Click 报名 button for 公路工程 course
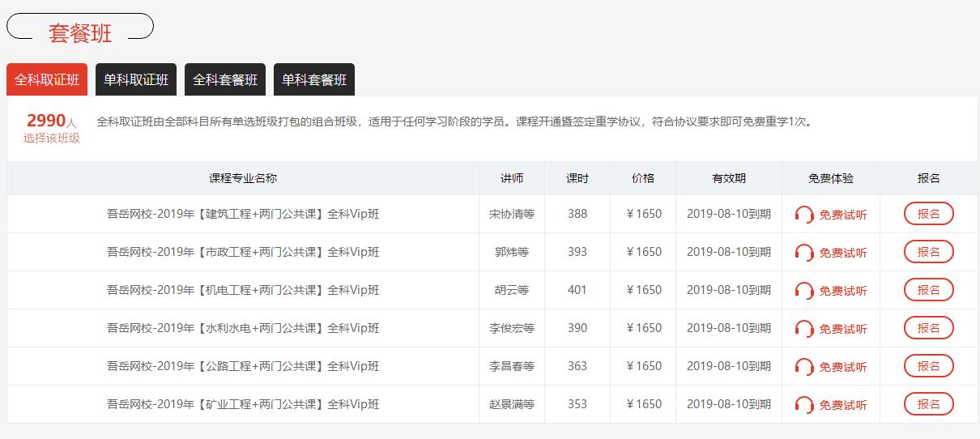 click(929, 366)
